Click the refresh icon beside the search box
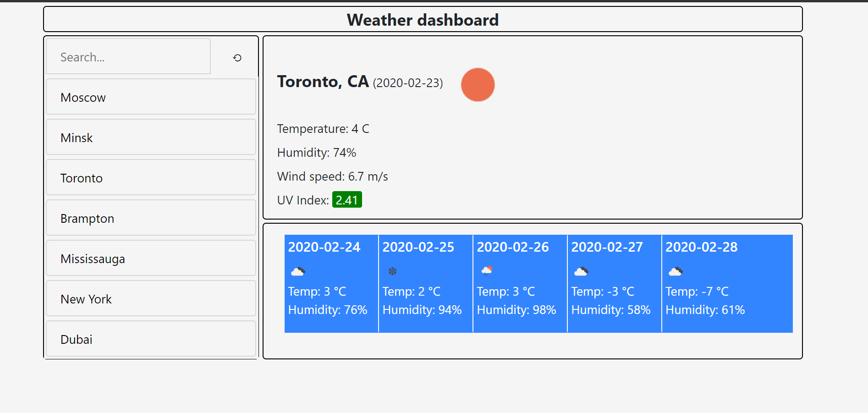868x413 pixels. click(x=237, y=58)
